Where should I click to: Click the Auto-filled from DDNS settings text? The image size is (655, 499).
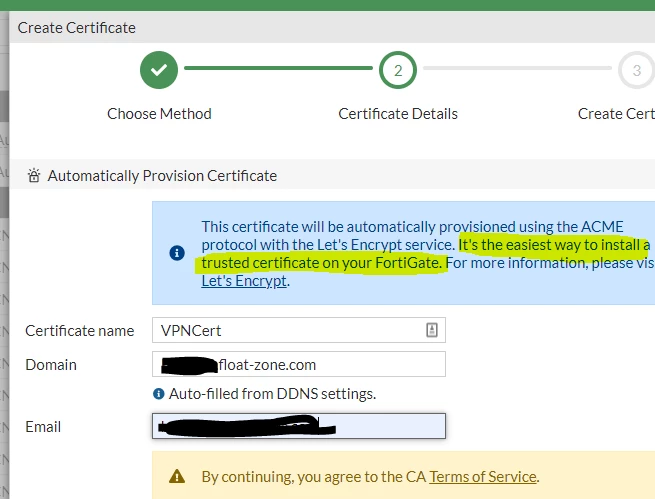pos(272,394)
